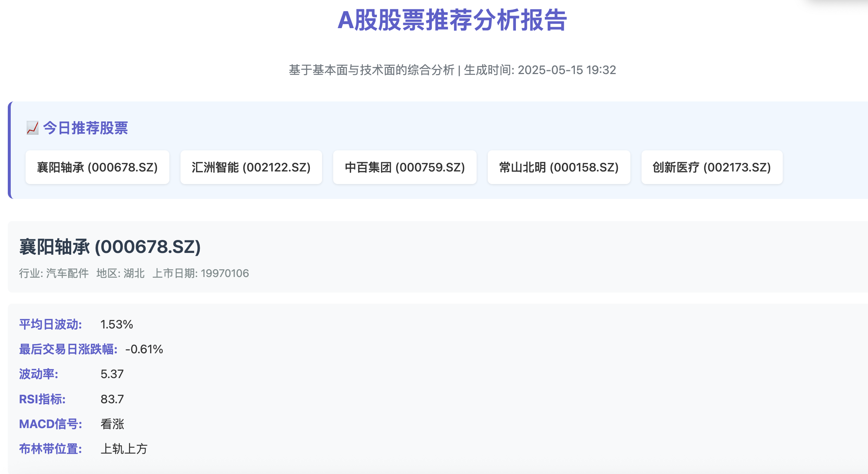Click the 地区: 湖北 text
This screenshot has width=868, height=474.
[x=120, y=273]
